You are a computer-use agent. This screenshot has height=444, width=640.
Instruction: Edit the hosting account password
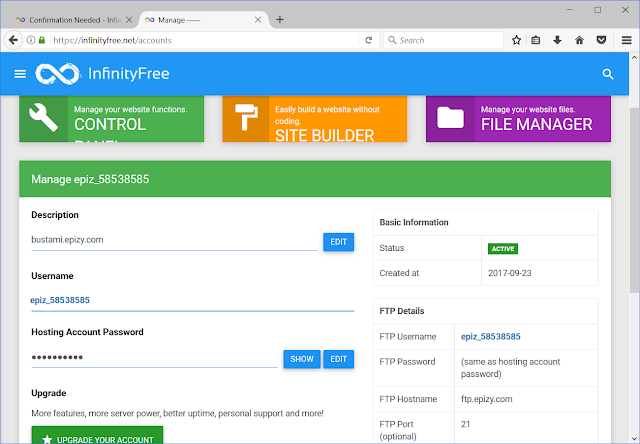(338, 359)
